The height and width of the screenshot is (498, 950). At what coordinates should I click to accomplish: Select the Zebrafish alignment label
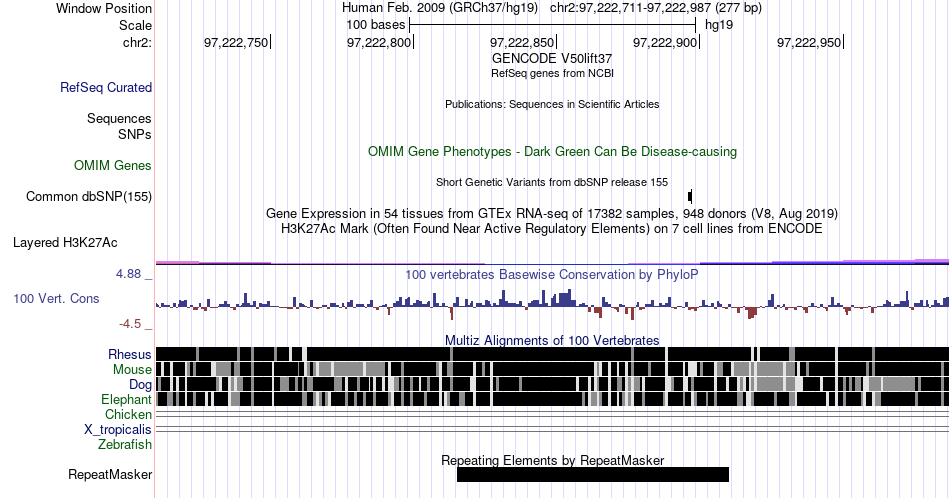(125, 444)
